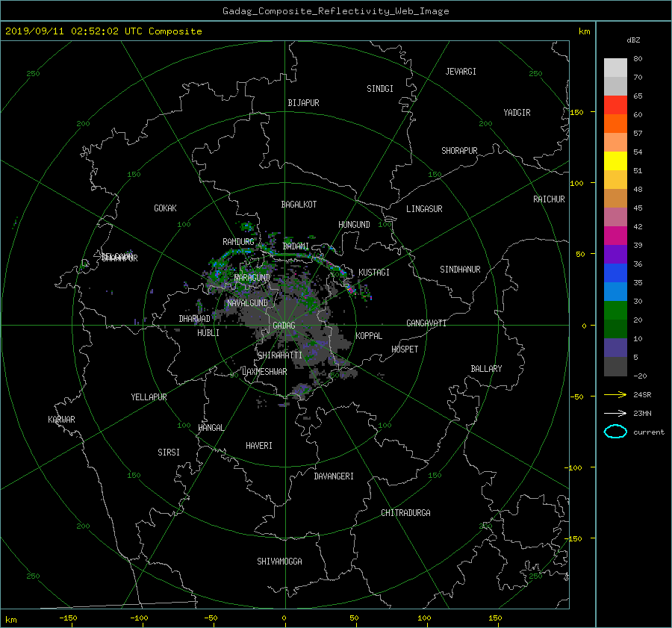The height and width of the screenshot is (628, 672).
Task: Click the 150 tick on right km axis
Action: [x=577, y=112]
